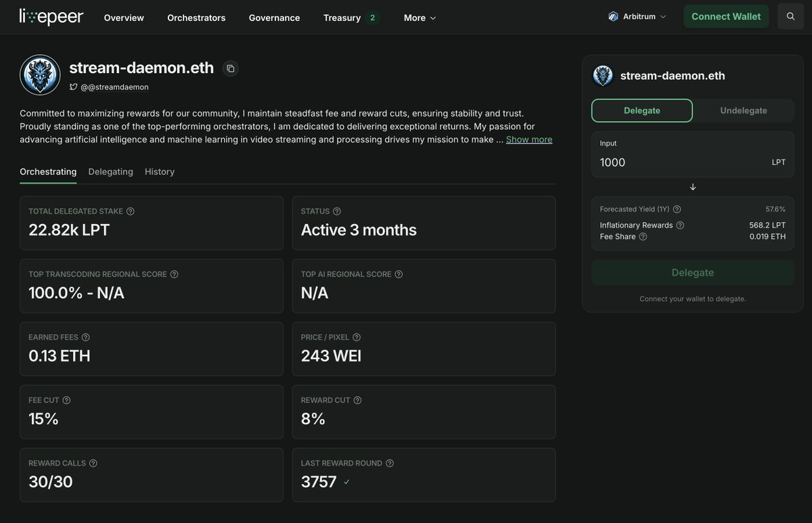Click the 22.82k LPT stake value
The image size is (812, 523).
69,230
